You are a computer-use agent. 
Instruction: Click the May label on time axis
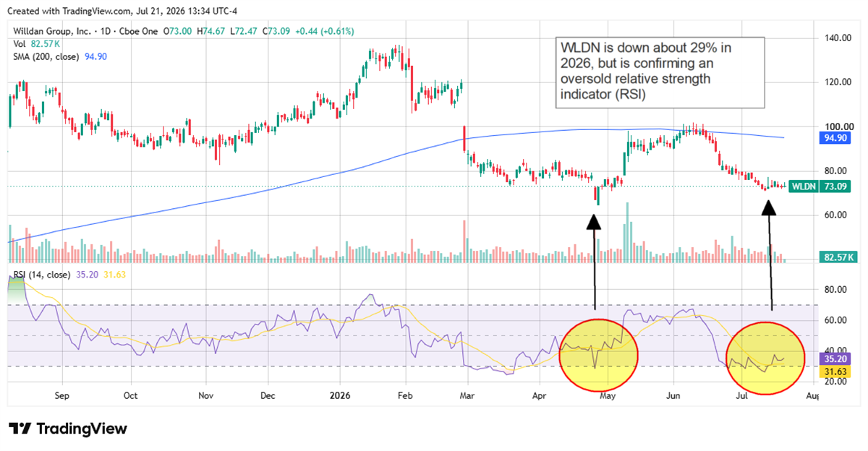click(x=608, y=396)
